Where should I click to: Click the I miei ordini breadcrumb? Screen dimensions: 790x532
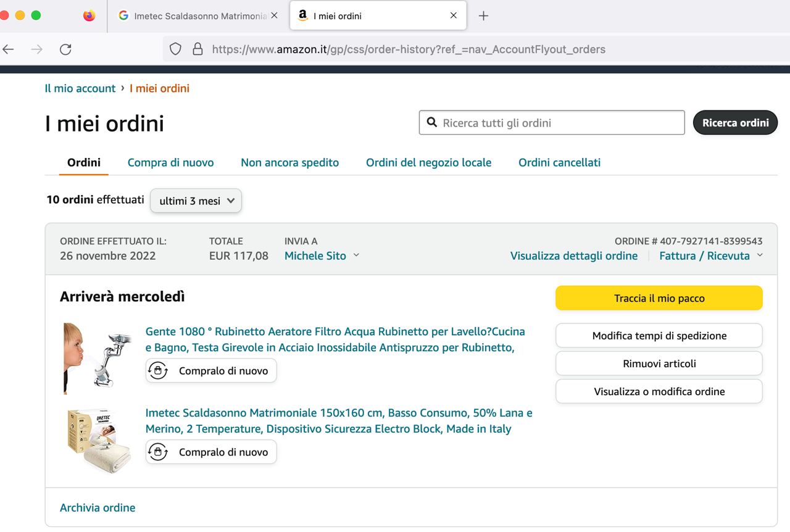coord(159,88)
